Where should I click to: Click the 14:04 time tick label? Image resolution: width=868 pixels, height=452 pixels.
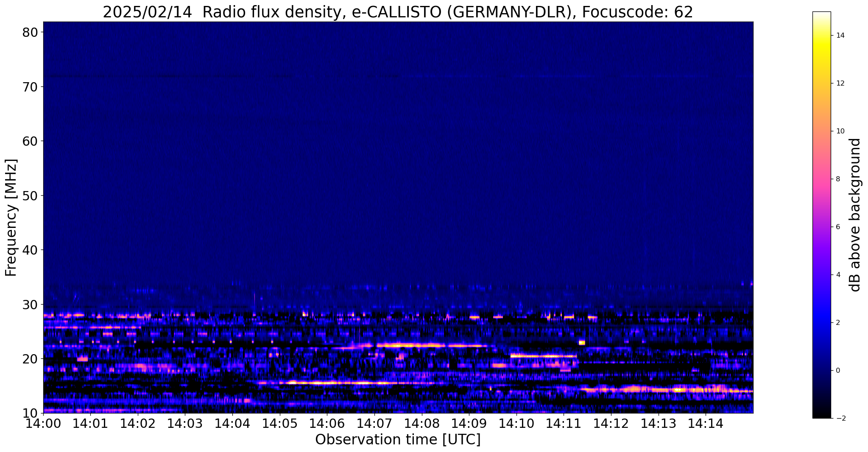tap(233, 423)
